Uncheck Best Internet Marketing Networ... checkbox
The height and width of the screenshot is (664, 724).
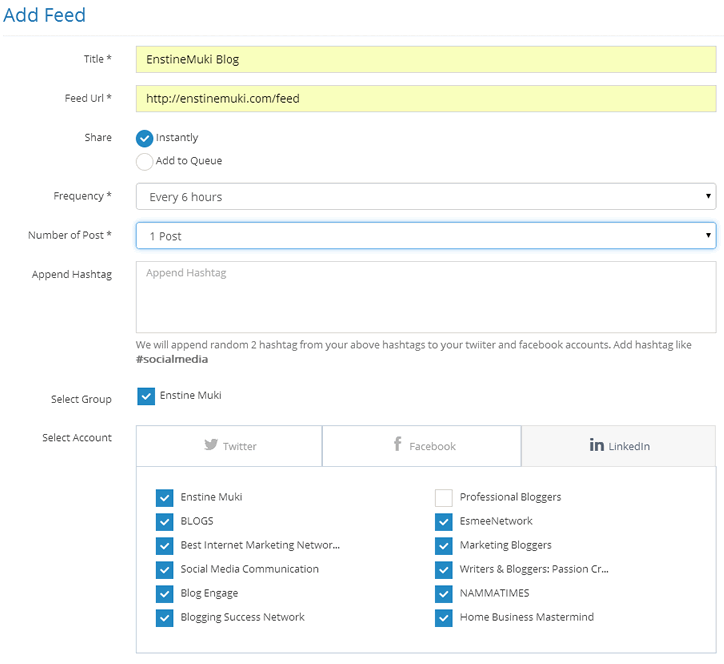164,546
